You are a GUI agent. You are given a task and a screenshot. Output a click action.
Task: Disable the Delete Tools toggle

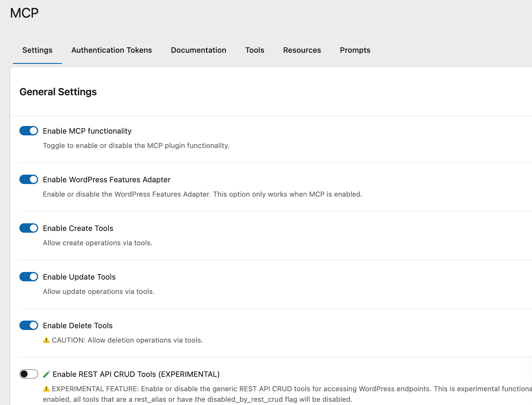pyautogui.click(x=28, y=325)
